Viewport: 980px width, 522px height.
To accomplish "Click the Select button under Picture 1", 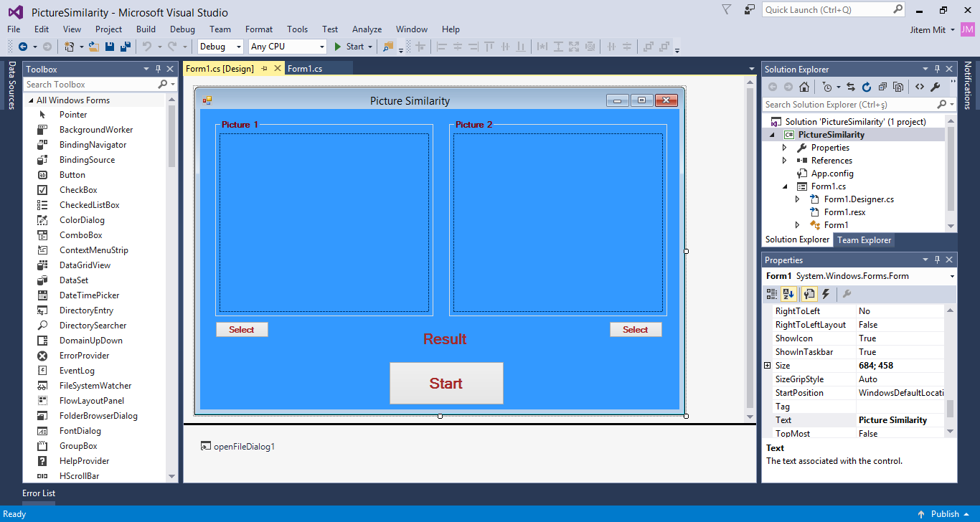I will point(242,329).
